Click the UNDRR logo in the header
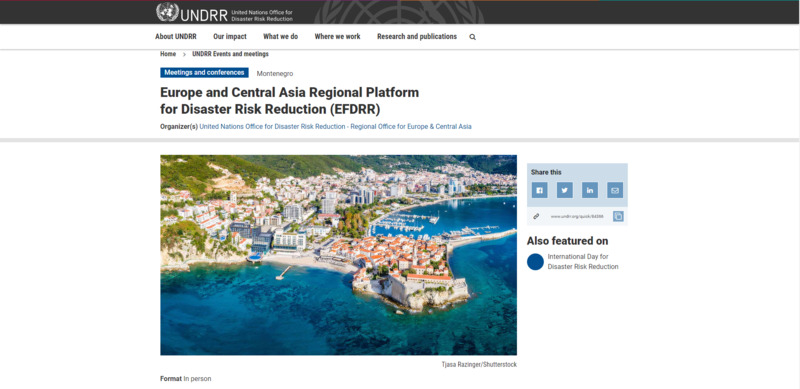Screen dimensions: 800x389 coord(192,13)
